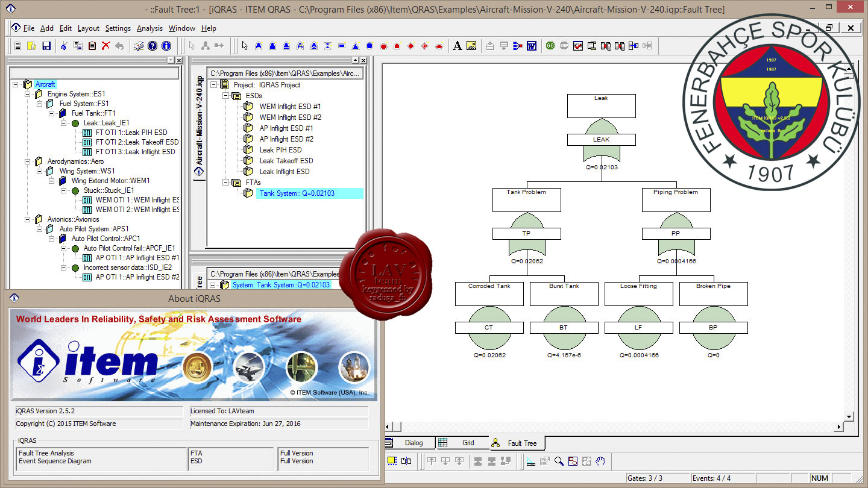
Task: Select Leak Takeoff ESD in project tree
Action: 286,161
